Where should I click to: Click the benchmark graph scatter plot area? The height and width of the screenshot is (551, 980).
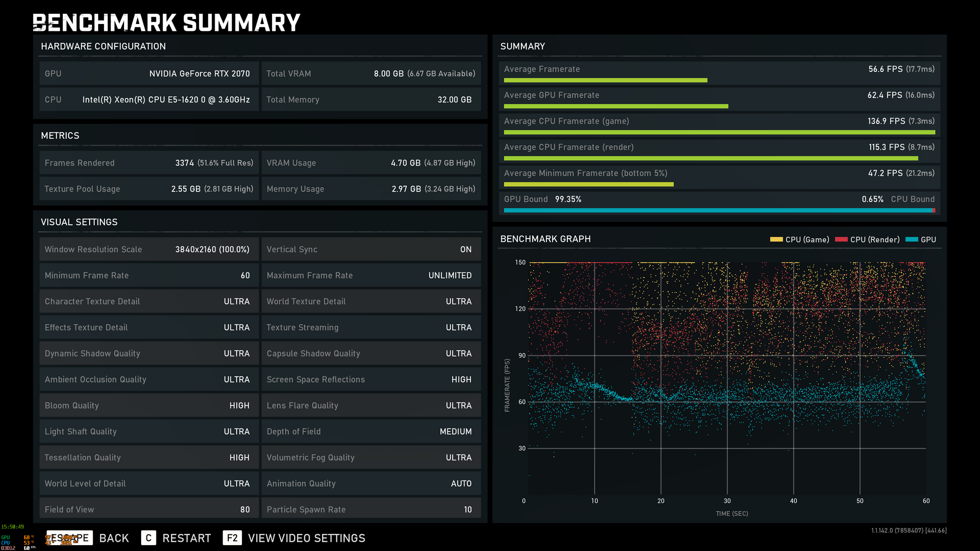(x=727, y=377)
